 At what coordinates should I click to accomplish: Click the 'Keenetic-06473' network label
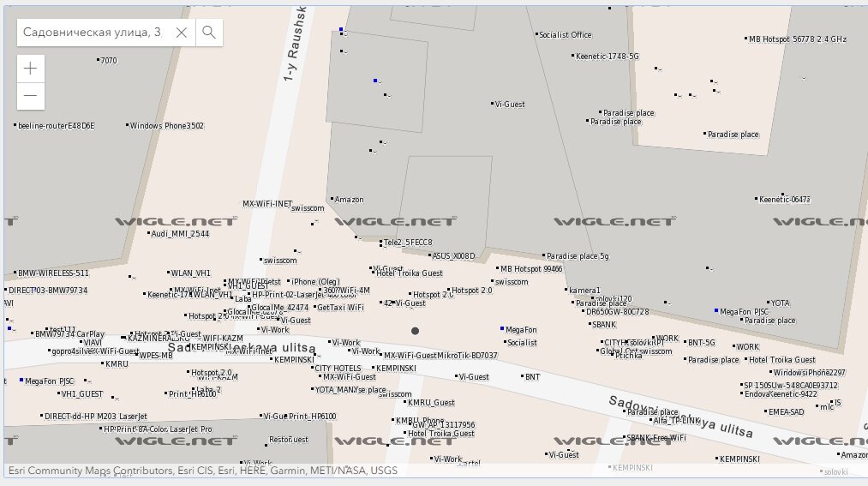pyautogui.click(x=784, y=200)
